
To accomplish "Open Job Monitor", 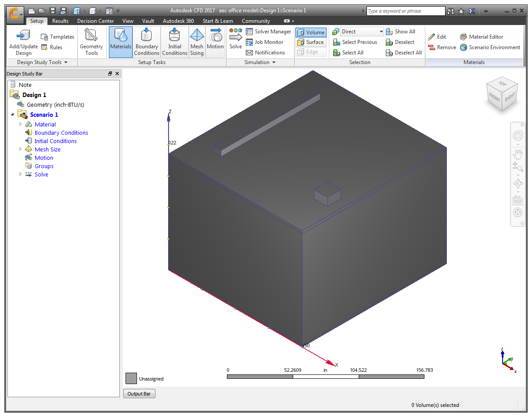I will point(265,42).
